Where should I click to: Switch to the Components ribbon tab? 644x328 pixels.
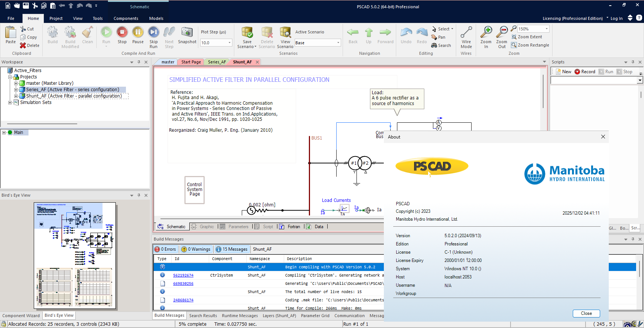pyautogui.click(x=126, y=18)
